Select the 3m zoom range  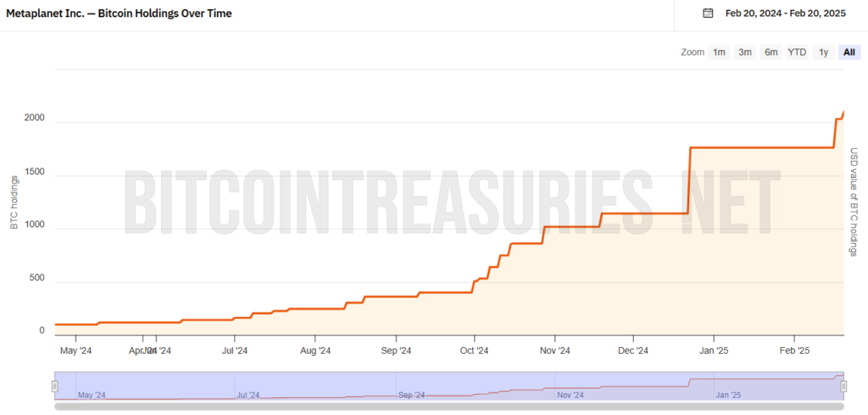pyautogui.click(x=745, y=53)
